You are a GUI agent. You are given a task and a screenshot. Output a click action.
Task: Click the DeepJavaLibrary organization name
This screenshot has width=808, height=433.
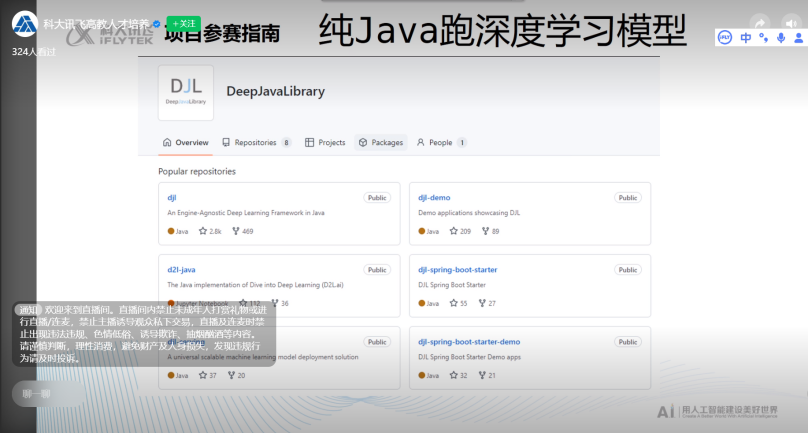coord(276,91)
